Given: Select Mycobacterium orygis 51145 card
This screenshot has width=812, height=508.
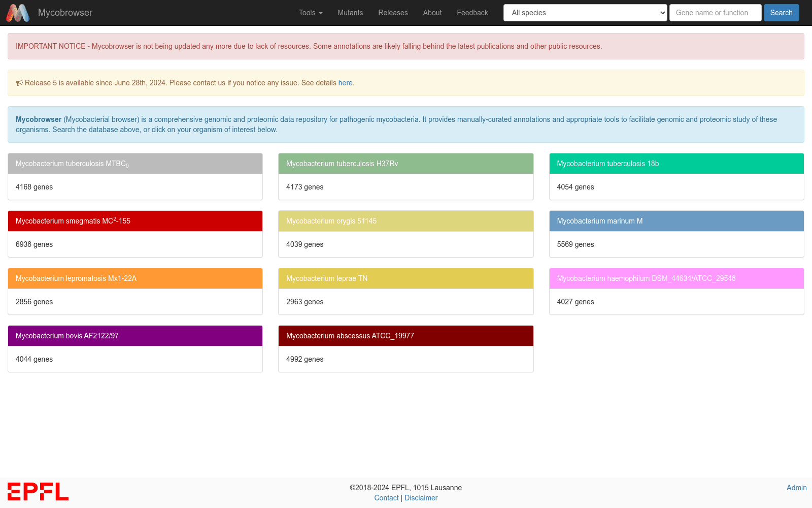Looking at the screenshot, I should [x=405, y=221].
